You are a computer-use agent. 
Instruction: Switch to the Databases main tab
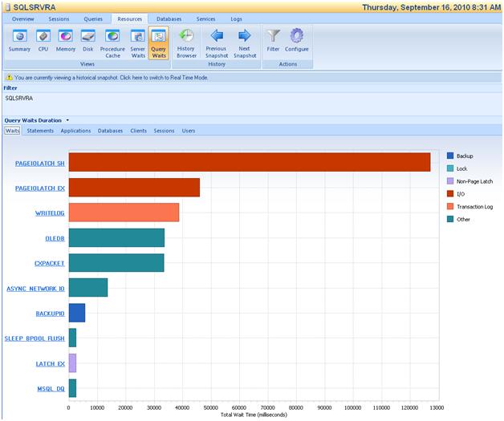(169, 18)
